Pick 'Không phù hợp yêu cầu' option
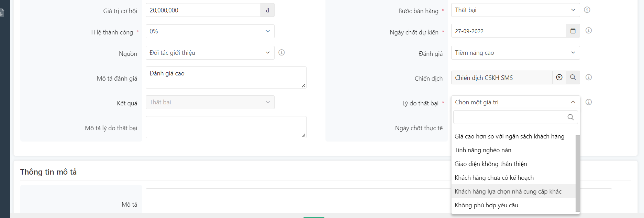Image resolution: width=644 pixels, height=218 pixels. [x=486, y=205]
